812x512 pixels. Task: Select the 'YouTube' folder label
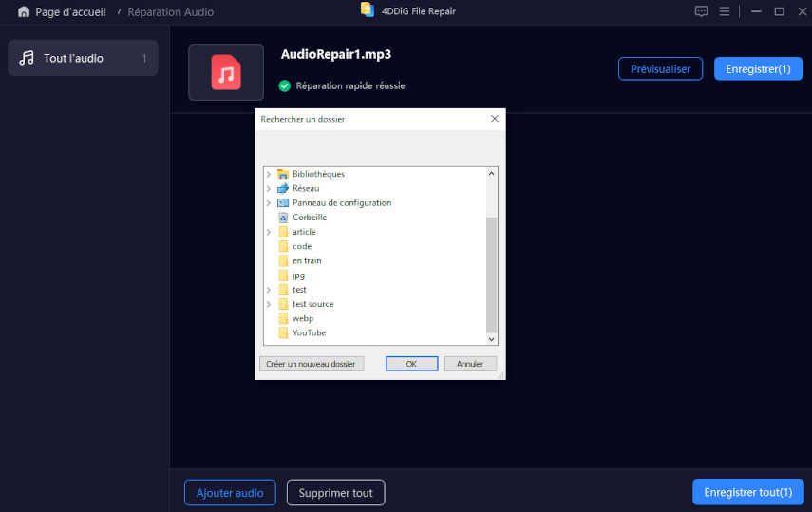[x=310, y=333]
